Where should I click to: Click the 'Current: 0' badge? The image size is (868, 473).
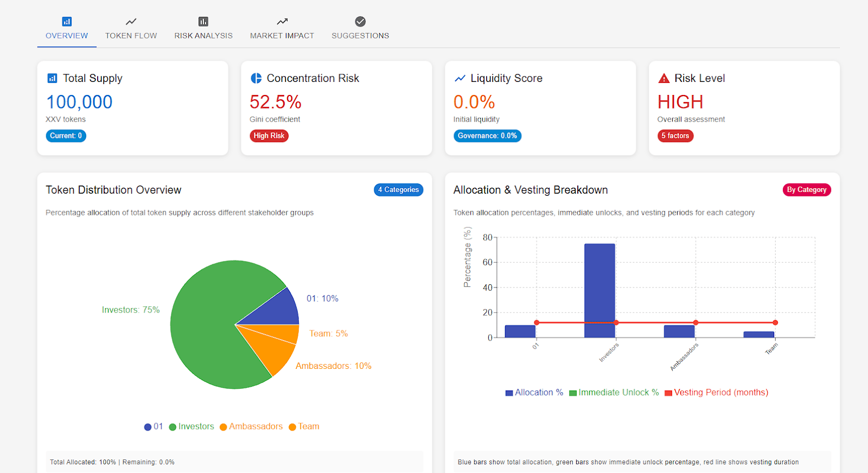tap(66, 136)
